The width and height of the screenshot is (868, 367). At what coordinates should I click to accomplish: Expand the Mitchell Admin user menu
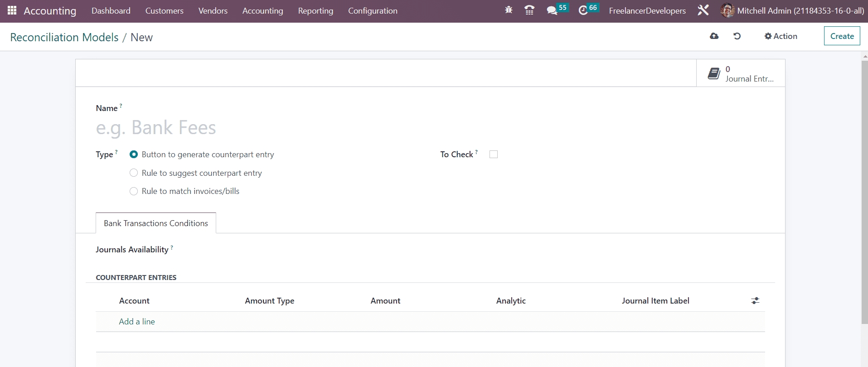click(792, 10)
